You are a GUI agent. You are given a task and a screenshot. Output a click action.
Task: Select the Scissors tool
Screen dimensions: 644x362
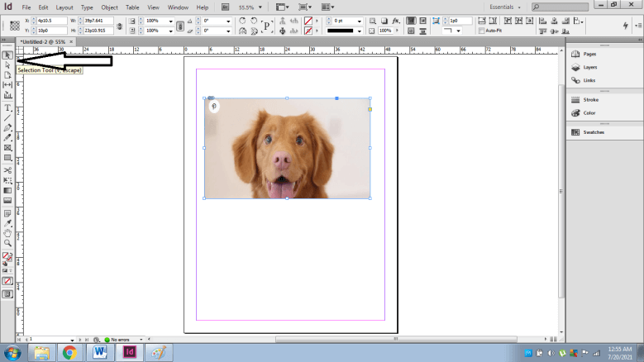click(x=7, y=170)
